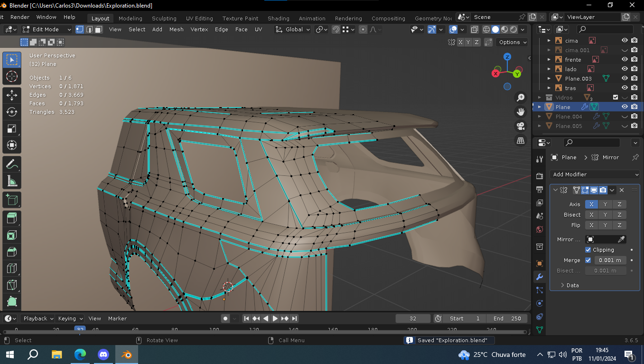Disable the Clipping checkbox
The height and width of the screenshot is (364, 644).
coord(588,250)
